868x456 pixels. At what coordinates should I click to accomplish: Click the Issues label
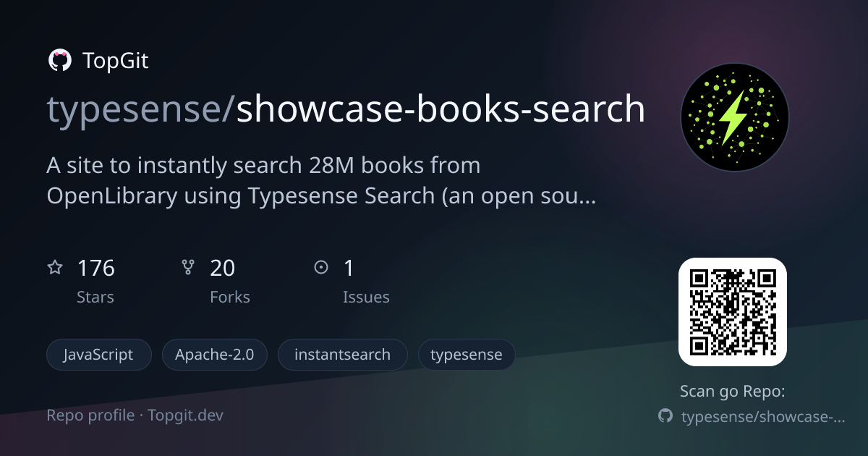(x=366, y=297)
